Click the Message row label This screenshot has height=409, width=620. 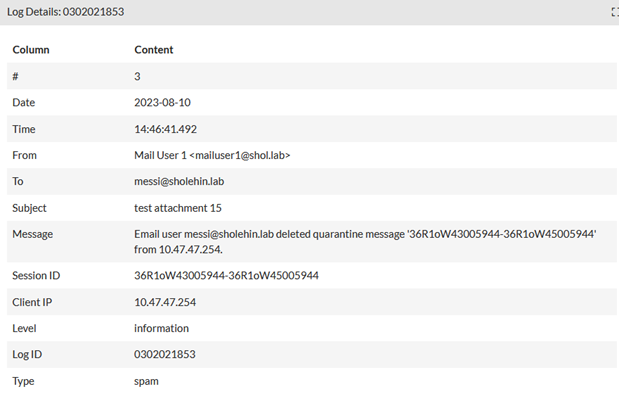point(34,234)
